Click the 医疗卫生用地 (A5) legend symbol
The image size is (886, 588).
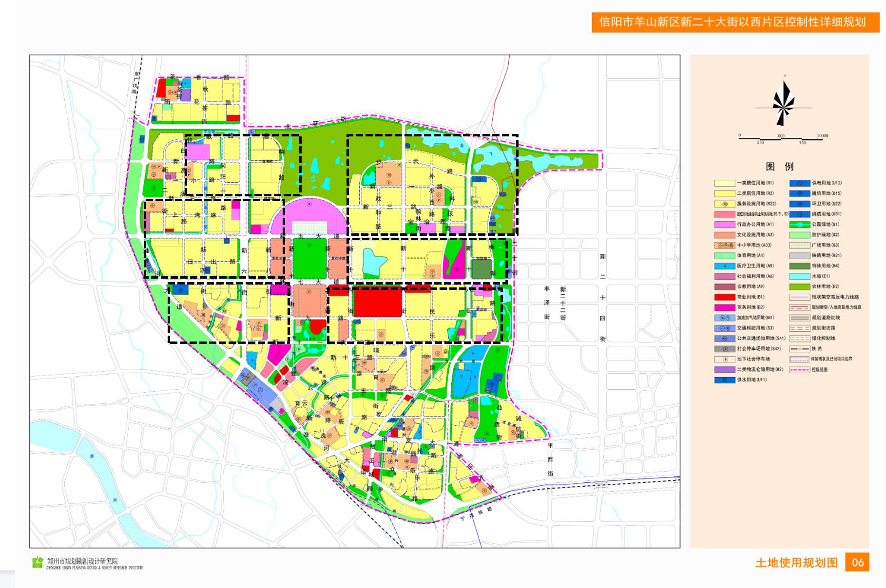pos(724,266)
